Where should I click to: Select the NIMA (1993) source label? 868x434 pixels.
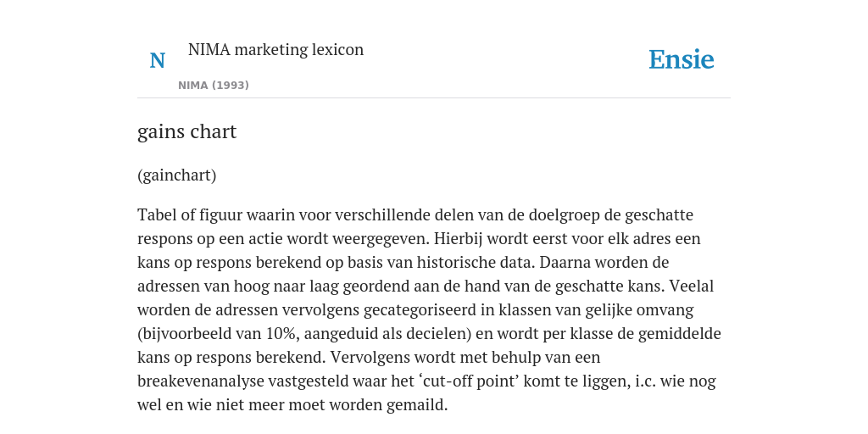pyautogui.click(x=213, y=86)
